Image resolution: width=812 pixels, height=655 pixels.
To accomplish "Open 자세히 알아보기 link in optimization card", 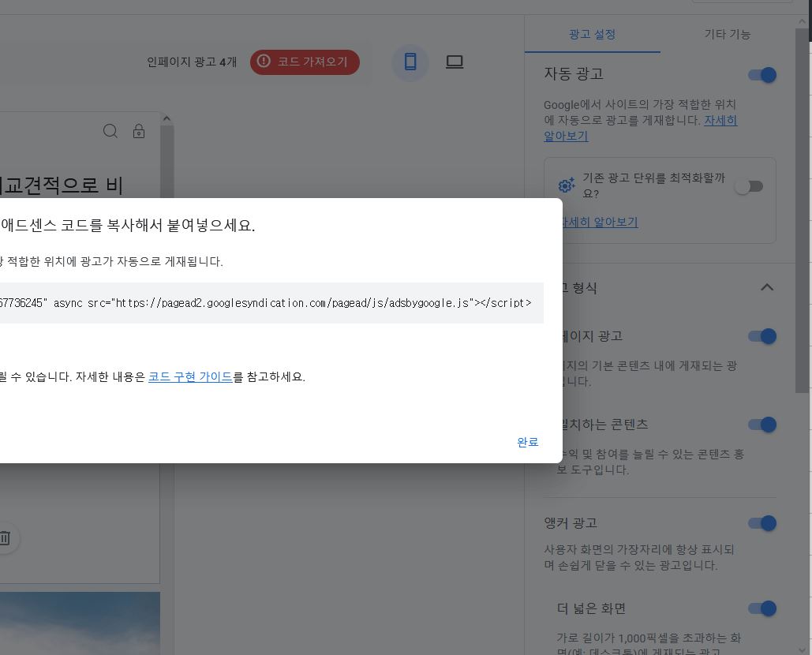I will click(599, 222).
